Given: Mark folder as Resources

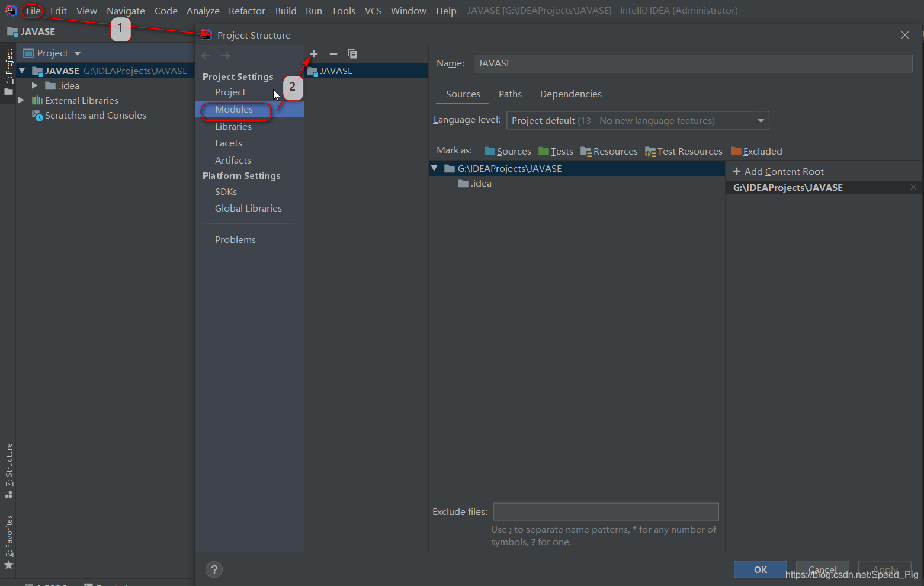Looking at the screenshot, I should tap(609, 152).
